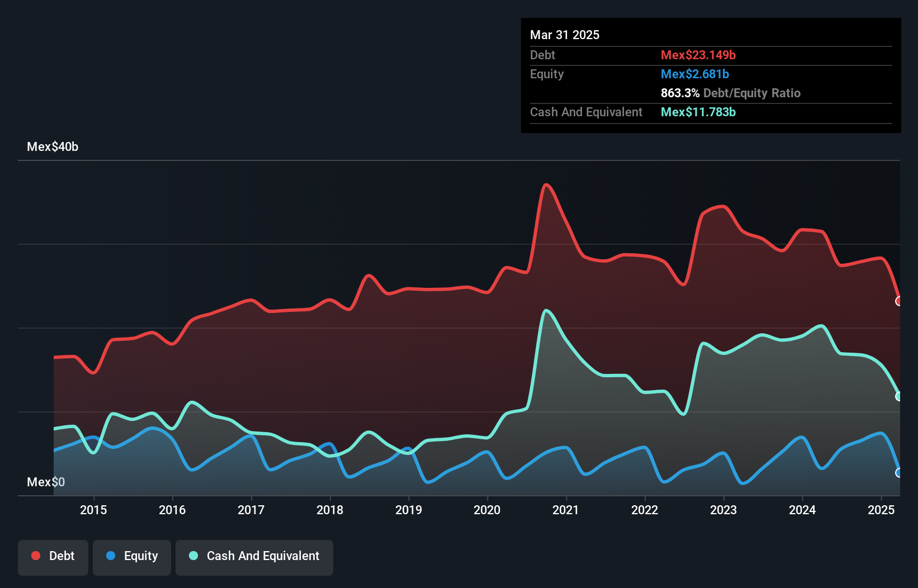Click the red Debt endpoint marker
Viewport: 918px width, 588px height.
click(899, 301)
